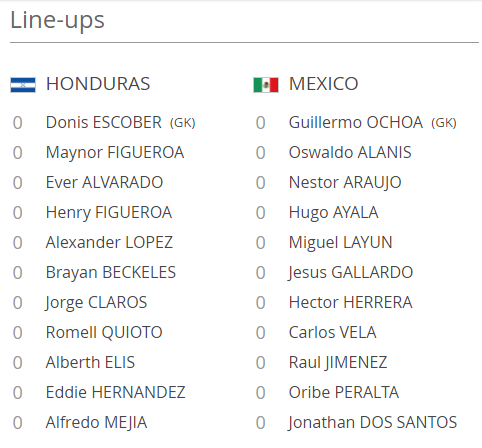Select Alexander LOPEZ from the list
The height and width of the screenshot is (448, 482).
109,242
